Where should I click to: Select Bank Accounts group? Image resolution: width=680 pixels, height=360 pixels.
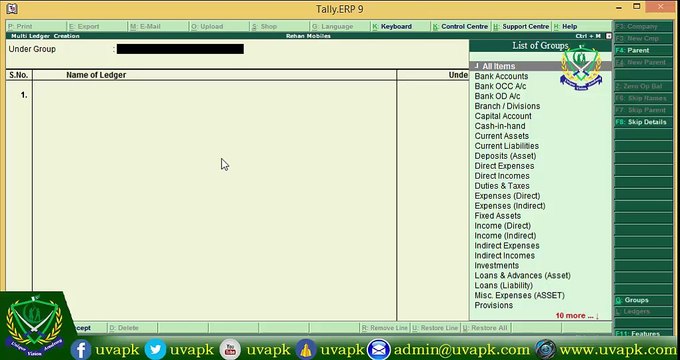[501, 76]
